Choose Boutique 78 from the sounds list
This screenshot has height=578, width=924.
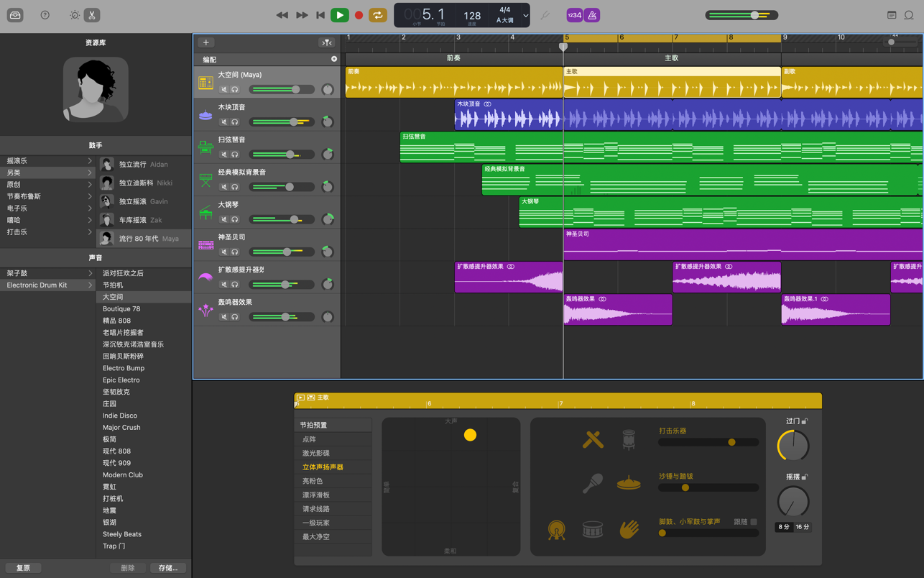tap(121, 309)
